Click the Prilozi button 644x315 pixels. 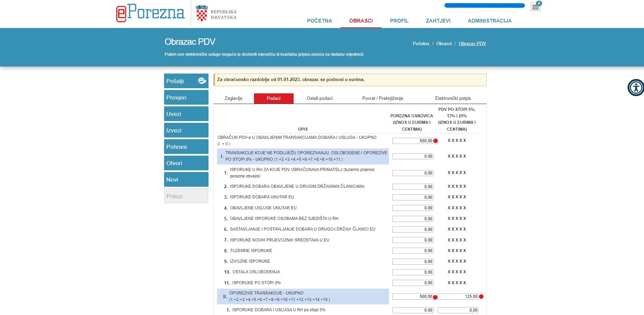186,196
